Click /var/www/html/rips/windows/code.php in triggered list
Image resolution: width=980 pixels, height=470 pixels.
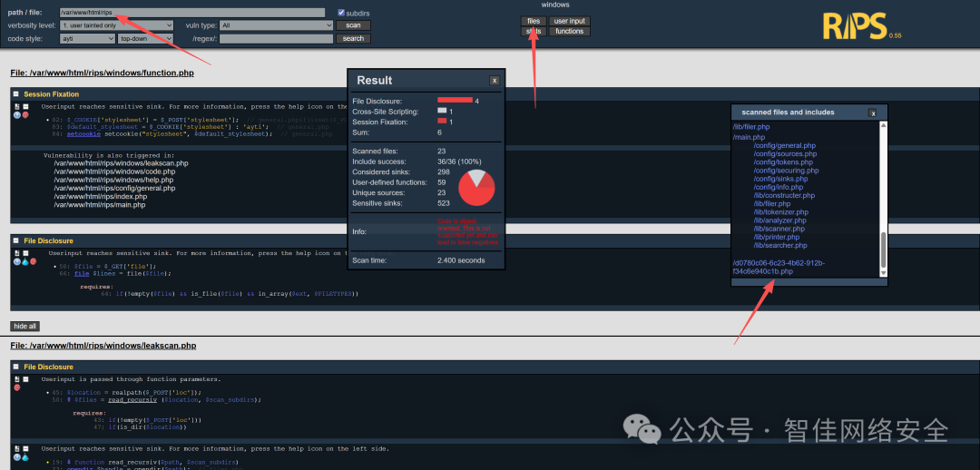point(114,171)
